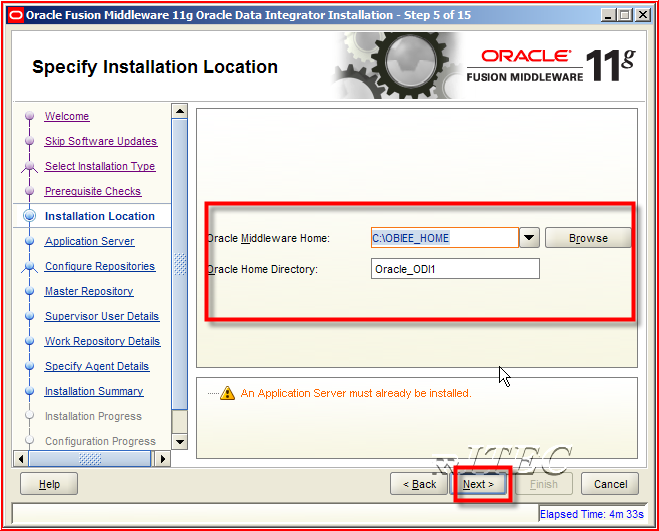Click the Oracle icon in the title bar
This screenshot has height=531, width=659.
[x=16, y=16]
